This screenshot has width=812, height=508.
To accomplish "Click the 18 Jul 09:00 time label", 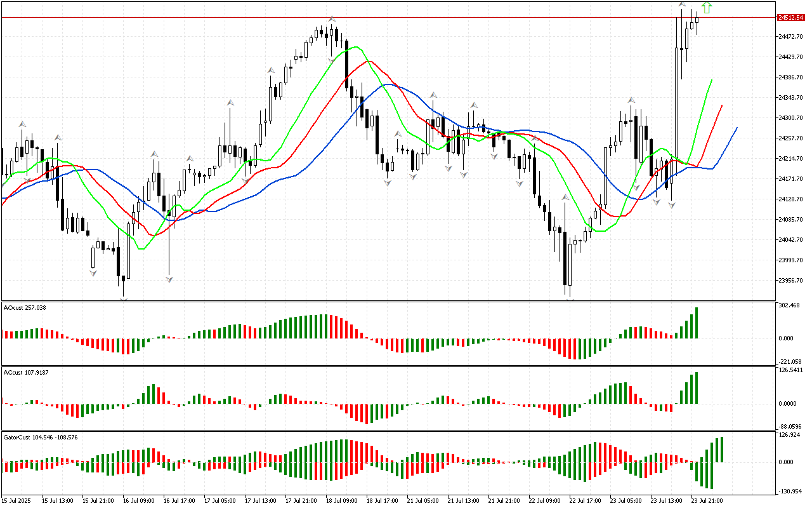I will pos(342,500).
